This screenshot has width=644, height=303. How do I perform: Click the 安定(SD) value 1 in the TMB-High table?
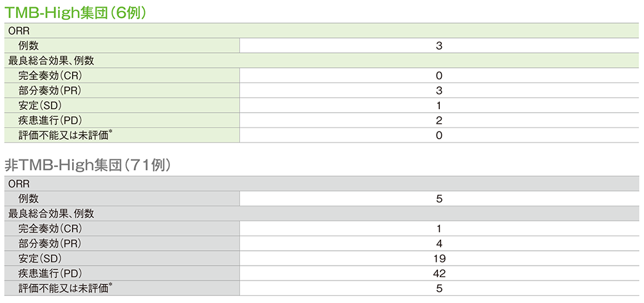pyautogui.click(x=439, y=105)
